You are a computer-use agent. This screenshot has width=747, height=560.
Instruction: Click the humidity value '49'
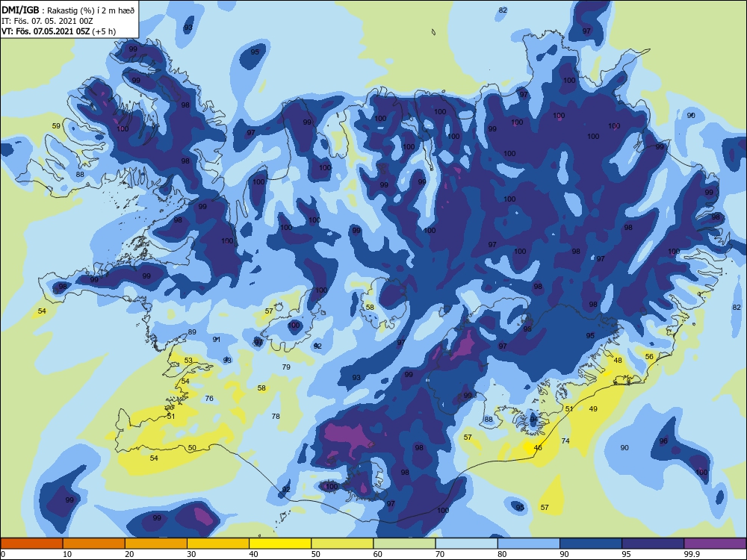pyautogui.click(x=593, y=408)
